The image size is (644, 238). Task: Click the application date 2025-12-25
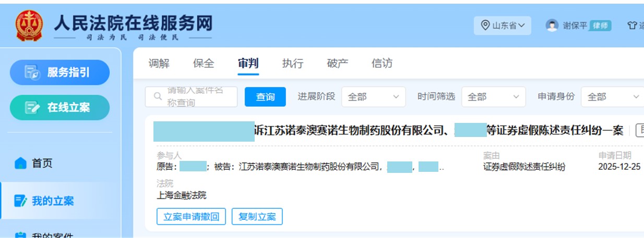coord(619,167)
